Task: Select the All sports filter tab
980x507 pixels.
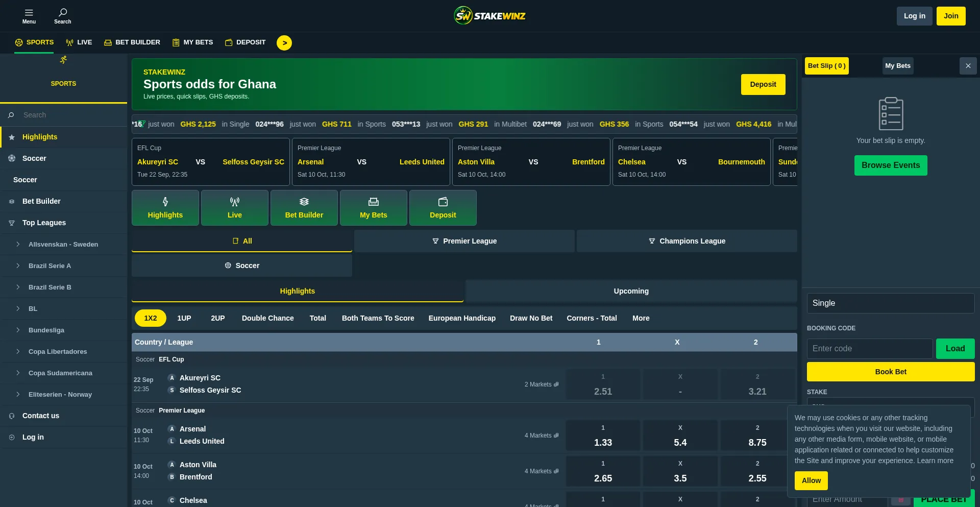Action: coord(242,241)
